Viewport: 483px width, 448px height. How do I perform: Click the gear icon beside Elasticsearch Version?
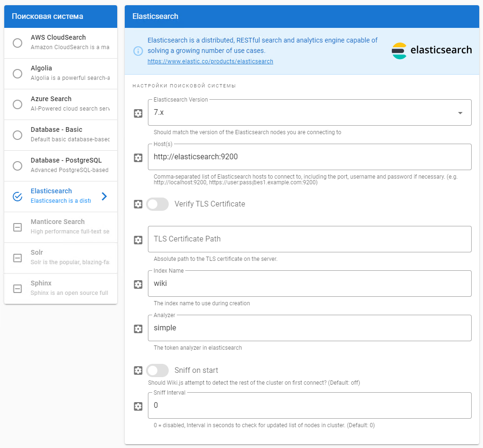tap(138, 113)
